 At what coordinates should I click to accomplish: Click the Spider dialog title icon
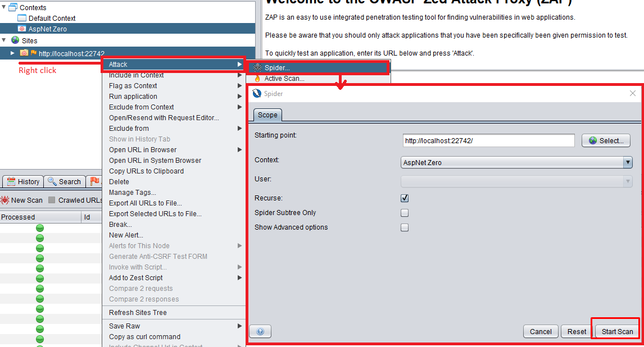(257, 94)
